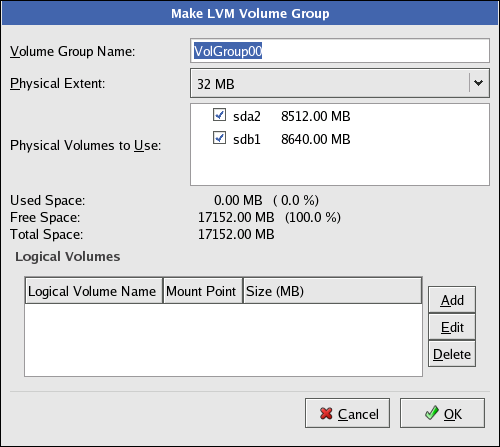Viewport: 500px width, 447px height.
Task: Uncheck the sdb1 physical volume checkbox
Action: point(219,138)
